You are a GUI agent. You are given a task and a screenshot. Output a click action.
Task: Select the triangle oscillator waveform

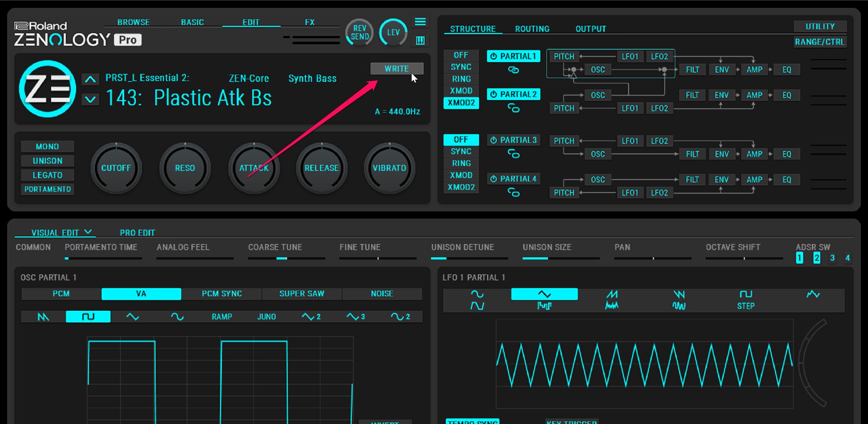pos(133,316)
